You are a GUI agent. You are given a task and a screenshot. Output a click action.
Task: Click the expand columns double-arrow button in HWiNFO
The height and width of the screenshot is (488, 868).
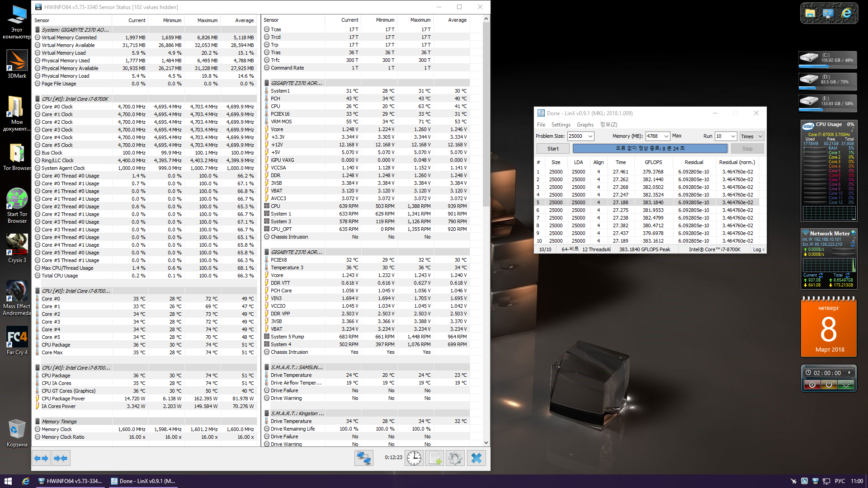41,458
